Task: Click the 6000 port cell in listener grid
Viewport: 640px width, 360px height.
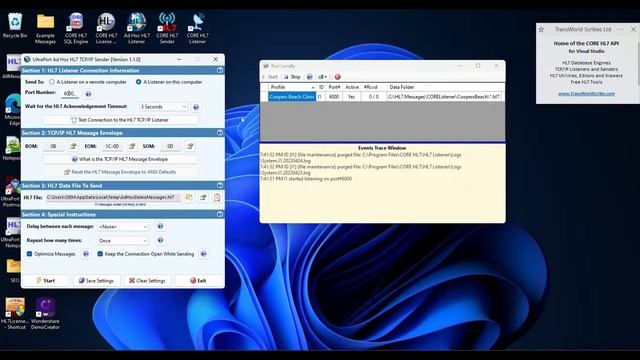Action: pos(334,97)
